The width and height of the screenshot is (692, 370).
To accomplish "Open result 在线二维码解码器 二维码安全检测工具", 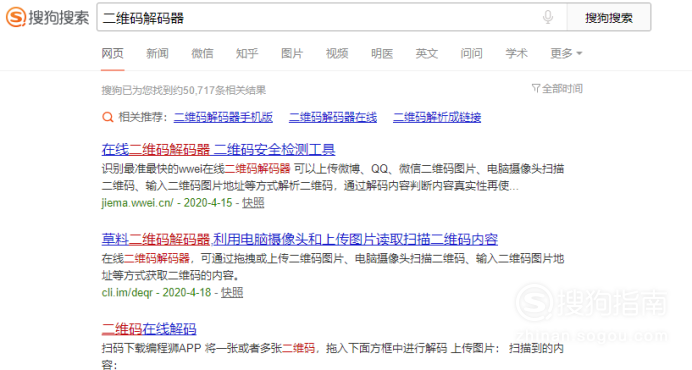I will [218, 150].
